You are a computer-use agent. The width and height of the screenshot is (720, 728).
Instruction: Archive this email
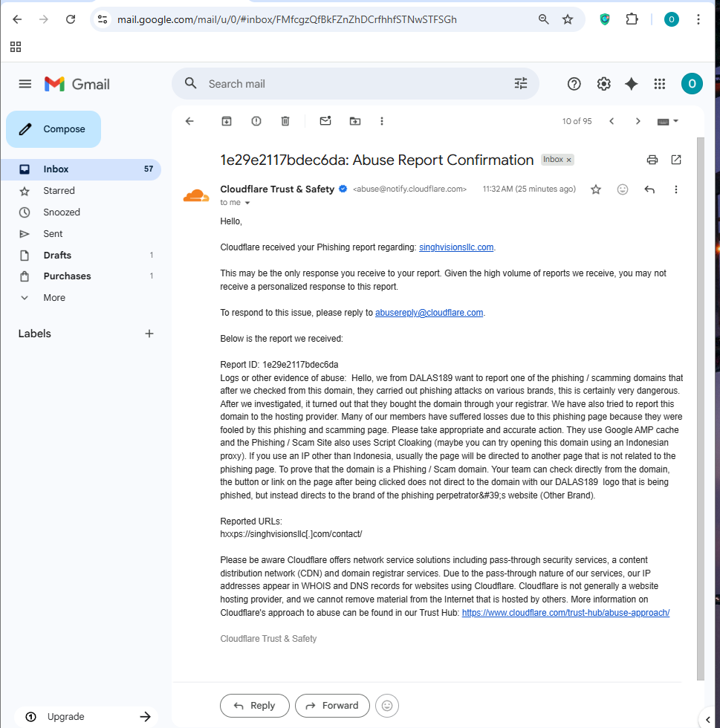coord(226,121)
